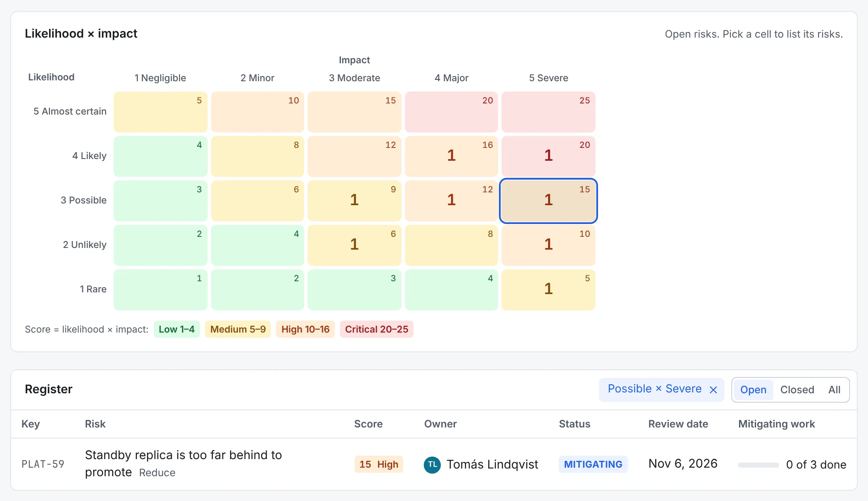Click the High 10–16 legend swatch

(305, 329)
